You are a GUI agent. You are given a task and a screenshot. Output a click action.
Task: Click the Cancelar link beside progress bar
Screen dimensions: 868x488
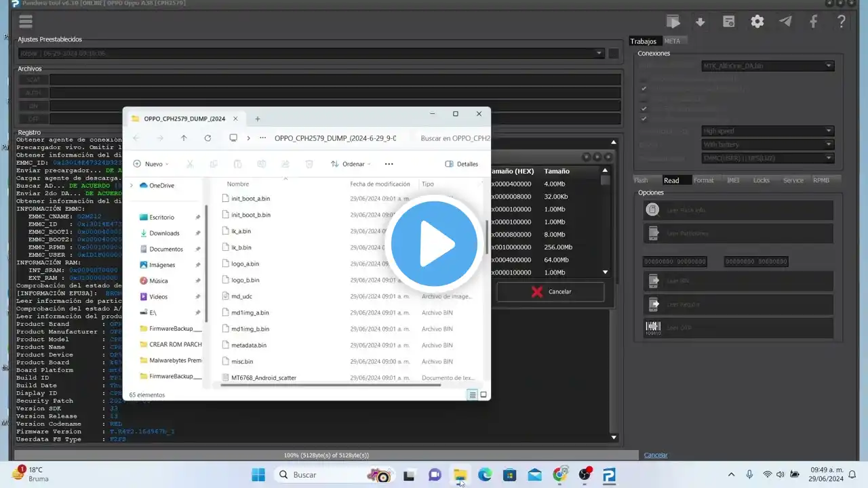point(655,455)
